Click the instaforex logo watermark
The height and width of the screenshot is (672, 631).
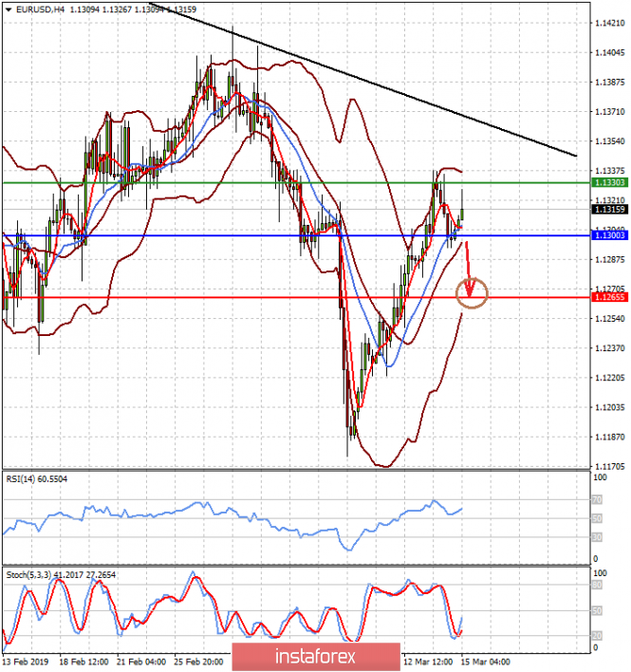pos(315,656)
